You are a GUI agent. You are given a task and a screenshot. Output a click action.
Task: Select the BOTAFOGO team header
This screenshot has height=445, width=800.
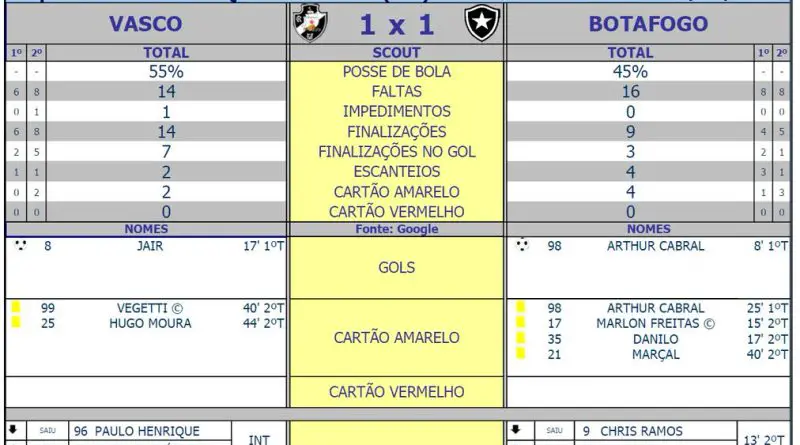pyautogui.click(x=648, y=24)
